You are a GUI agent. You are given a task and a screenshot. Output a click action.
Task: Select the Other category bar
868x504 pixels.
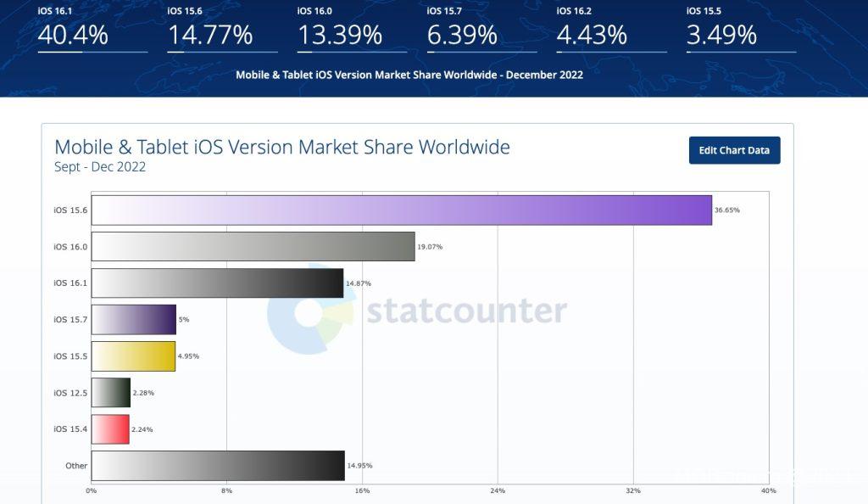click(x=218, y=466)
